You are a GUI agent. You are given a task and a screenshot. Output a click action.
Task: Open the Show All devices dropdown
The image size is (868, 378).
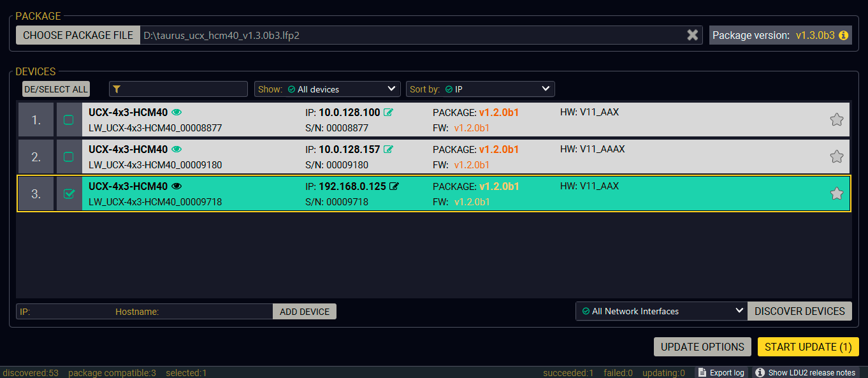(327, 89)
